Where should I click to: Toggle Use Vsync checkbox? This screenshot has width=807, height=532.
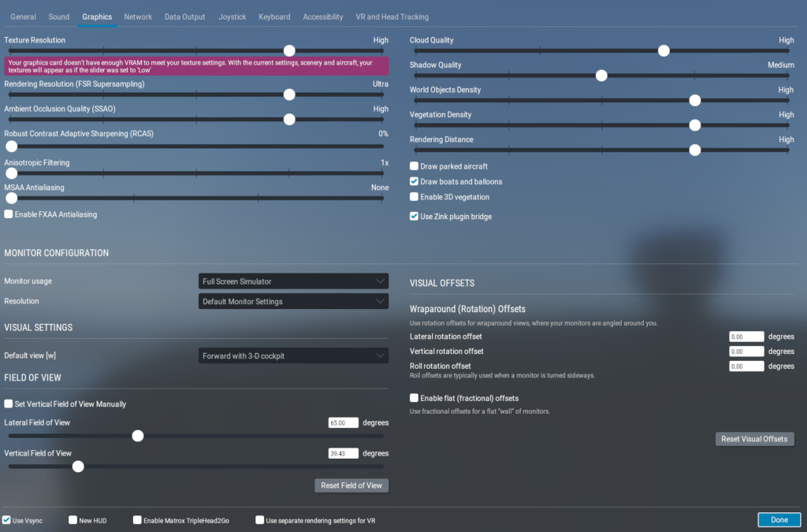[6, 520]
